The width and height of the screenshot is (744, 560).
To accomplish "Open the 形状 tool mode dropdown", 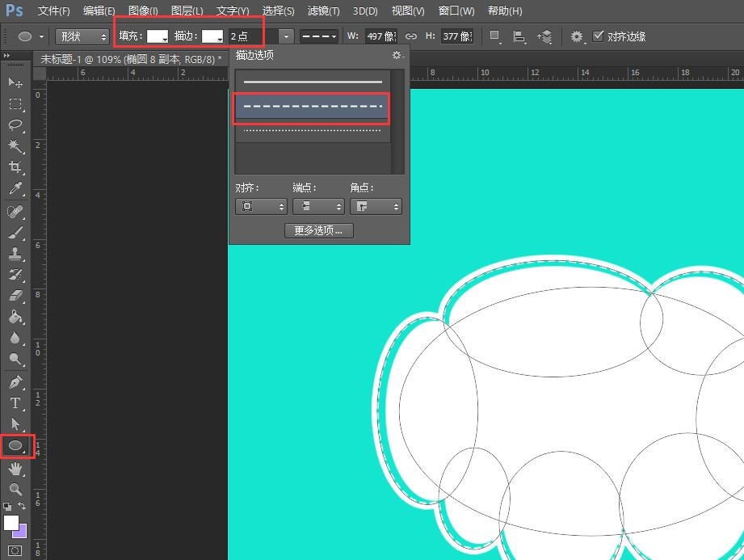I will pos(82,36).
